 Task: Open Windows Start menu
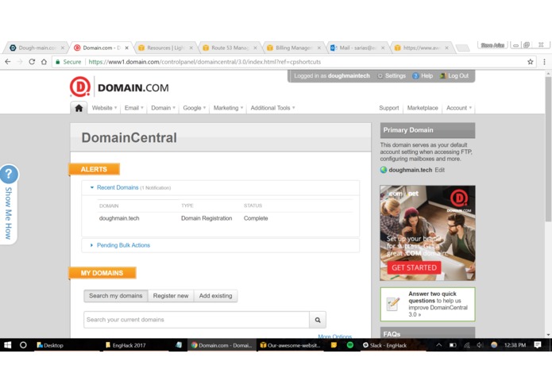[x=7, y=345]
